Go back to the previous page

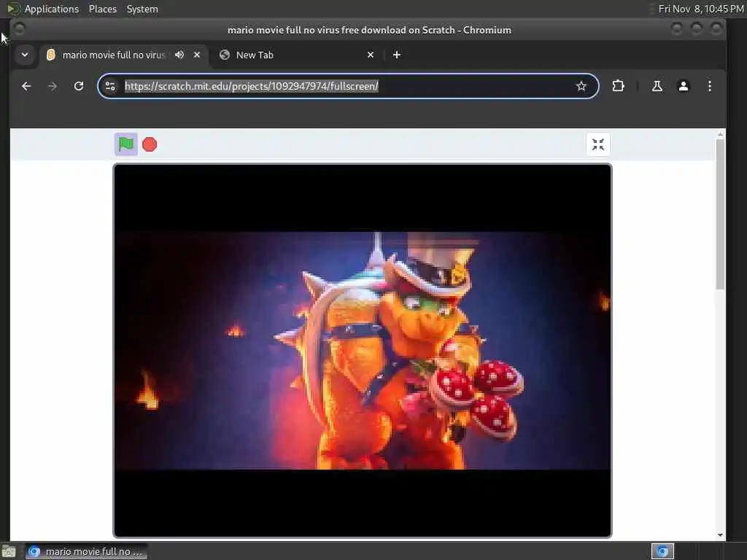(26, 86)
